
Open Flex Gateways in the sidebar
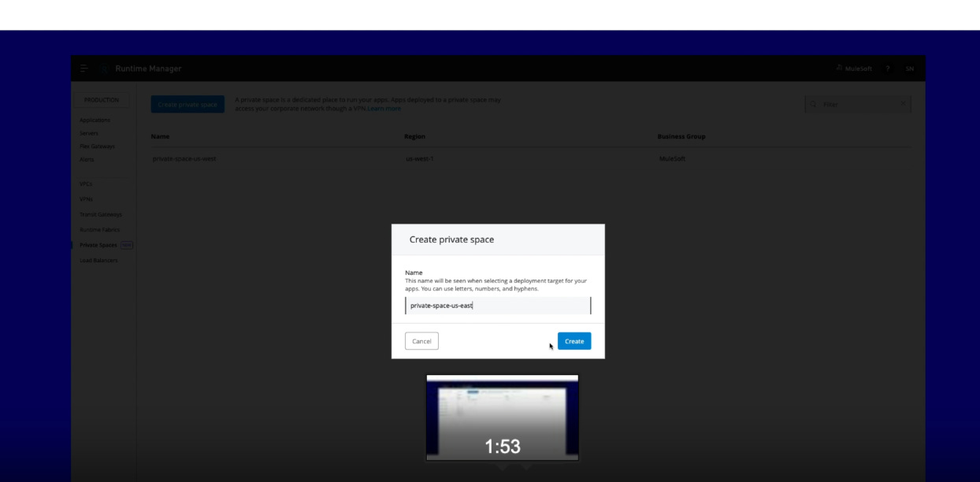point(97,146)
